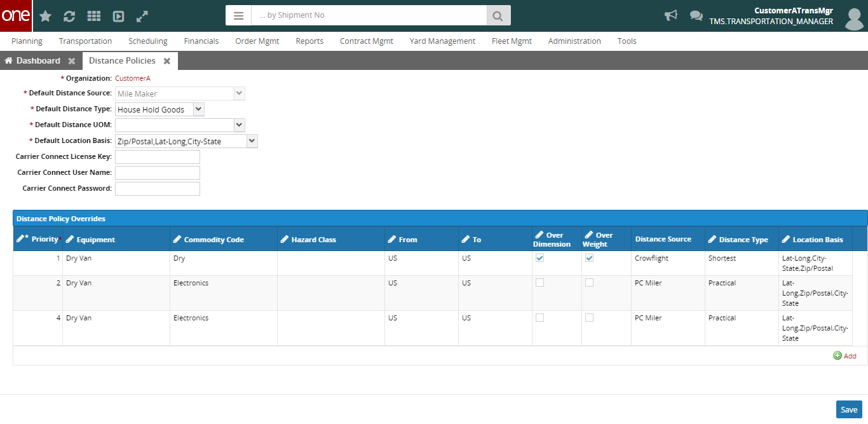Screen dimensions: 868x424
Task: Switch to the Dashboard tab
Action: (38, 61)
